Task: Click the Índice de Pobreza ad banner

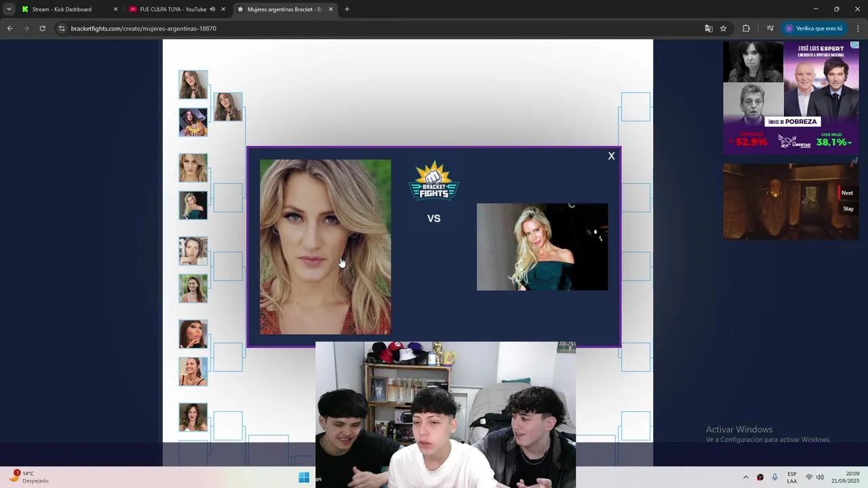Action: [791, 98]
